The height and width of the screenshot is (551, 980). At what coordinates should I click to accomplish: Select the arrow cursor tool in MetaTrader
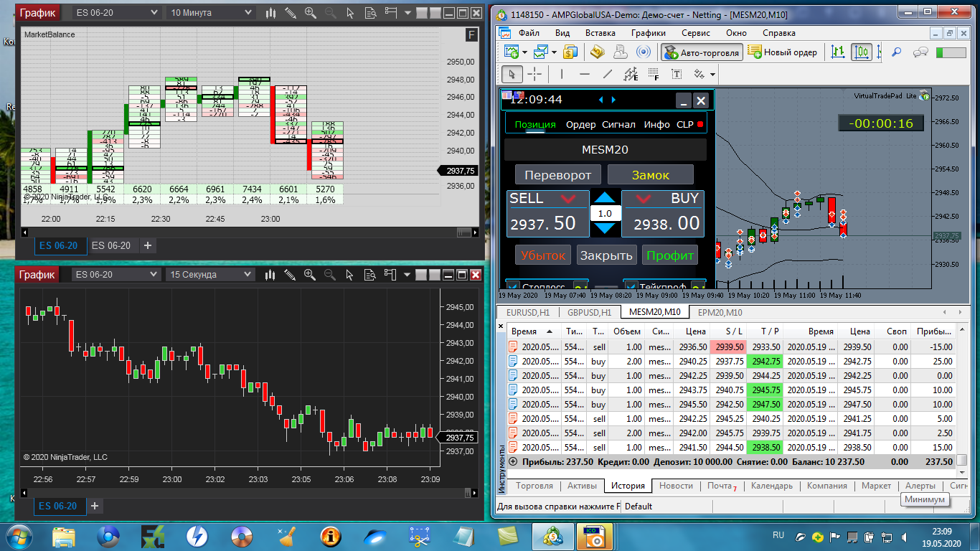tap(512, 74)
